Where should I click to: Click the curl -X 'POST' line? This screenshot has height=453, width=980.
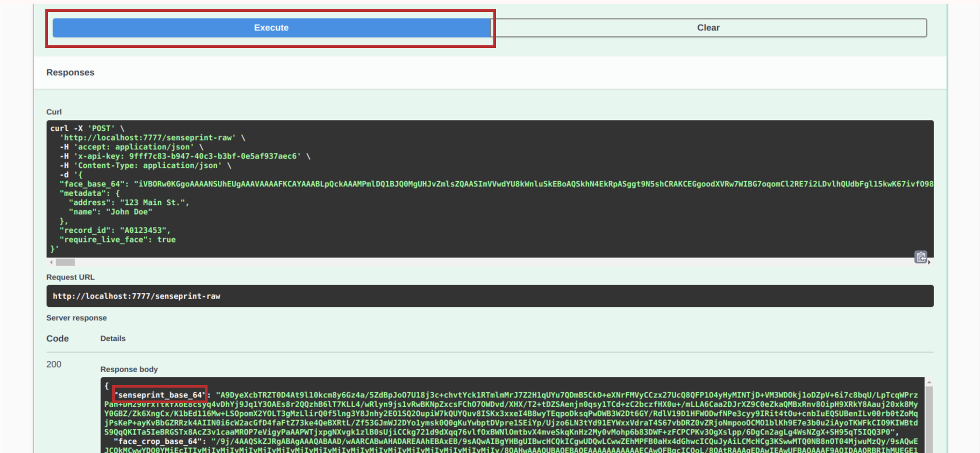coord(88,129)
